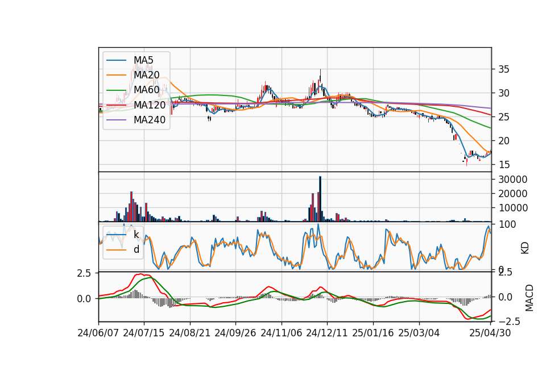The height and width of the screenshot is (392, 546).
Task: Click the date label 25/01/16
Action: [x=373, y=333]
